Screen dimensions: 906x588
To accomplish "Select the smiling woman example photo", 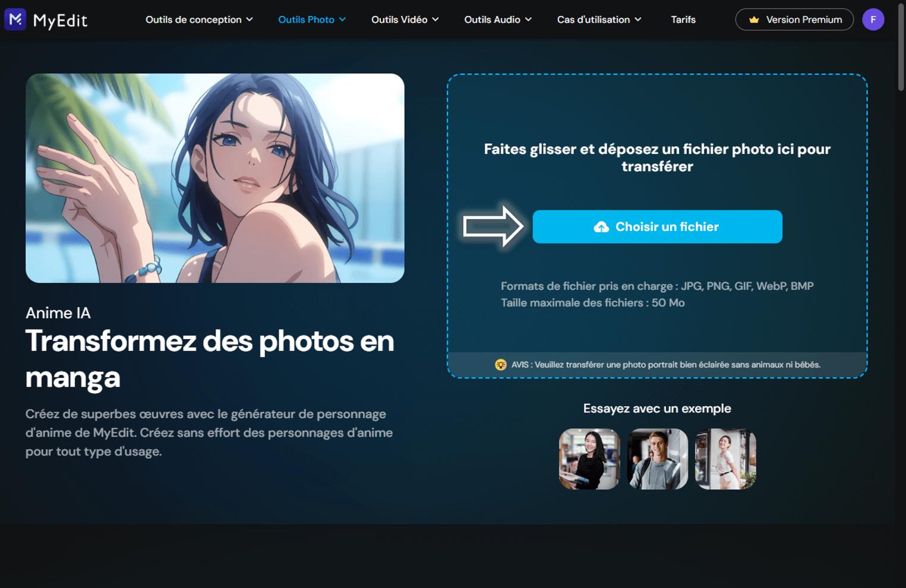I will click(x=589, y=459).
